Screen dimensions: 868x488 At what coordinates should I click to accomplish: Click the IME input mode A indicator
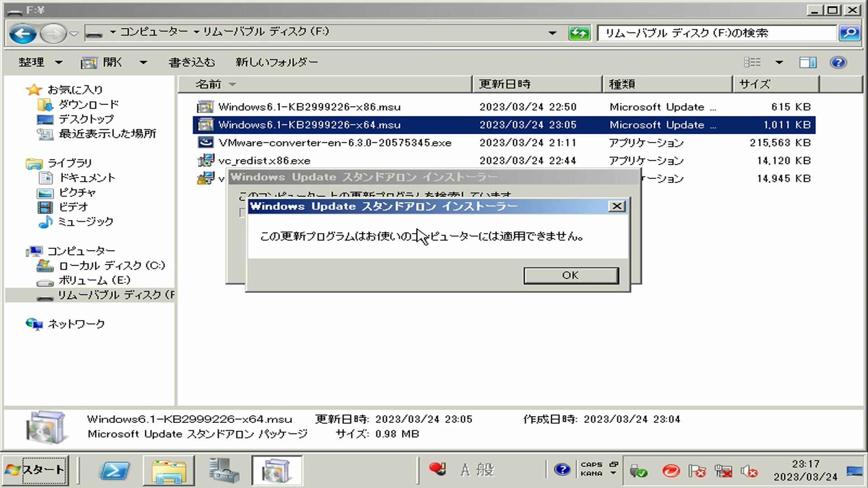465,470
